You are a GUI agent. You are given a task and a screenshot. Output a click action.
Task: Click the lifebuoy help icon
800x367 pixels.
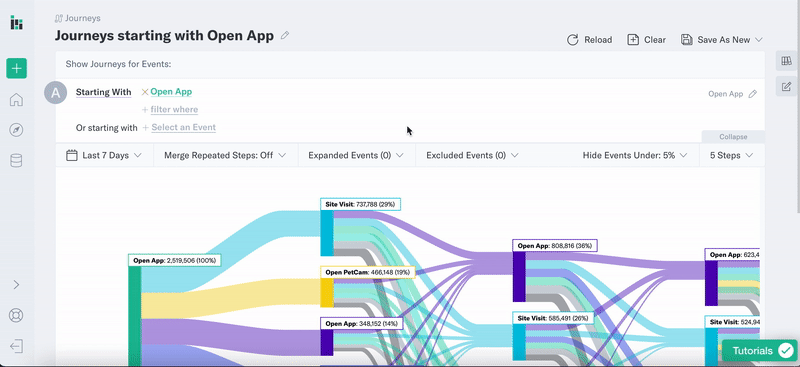pyautogui.click(x=16, y=315)
